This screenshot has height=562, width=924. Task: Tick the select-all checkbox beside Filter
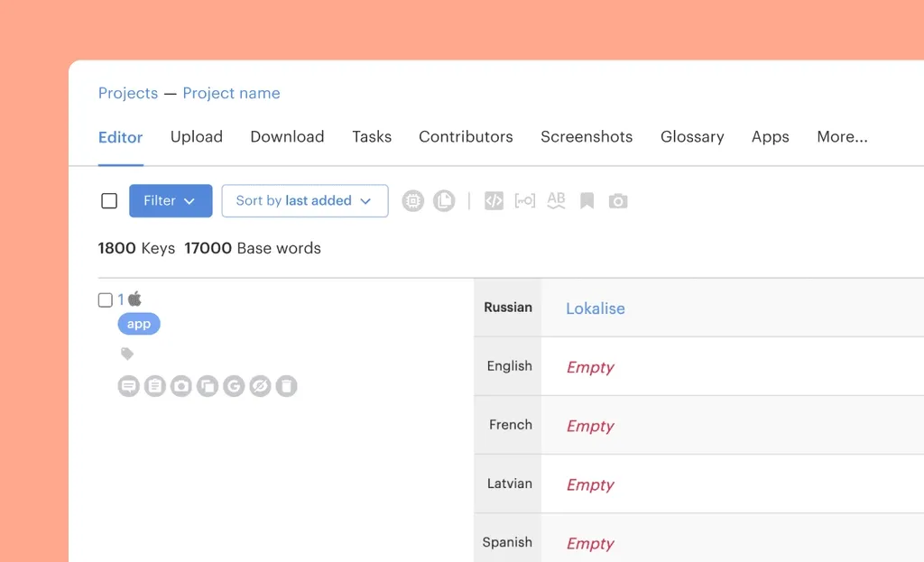point(109,201)
